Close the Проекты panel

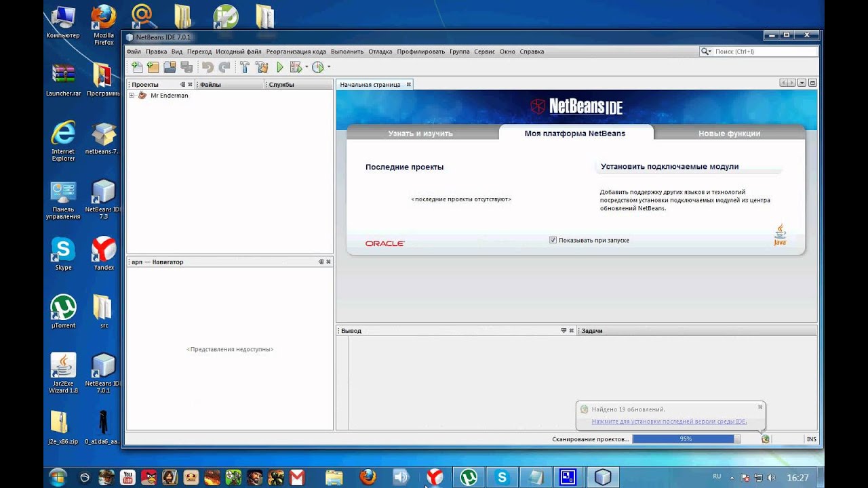click(190, 85)
